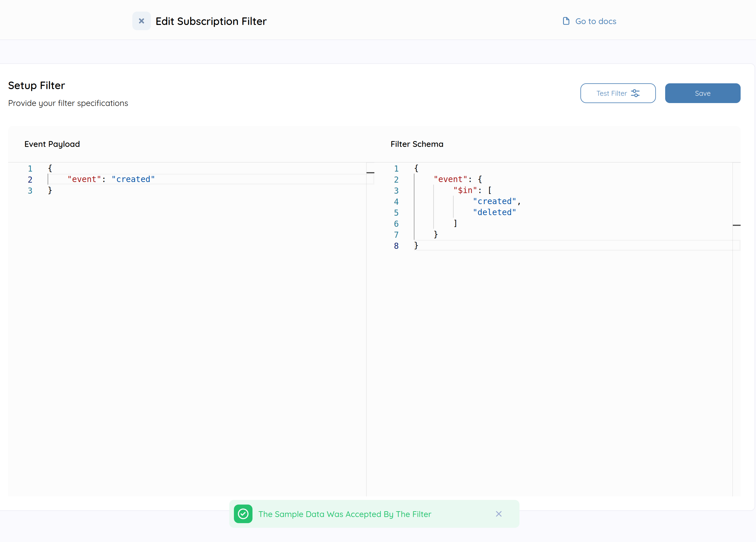Click the "$in" operator in Filter Schema
The image size is (756, 542).
click(465, 190)
